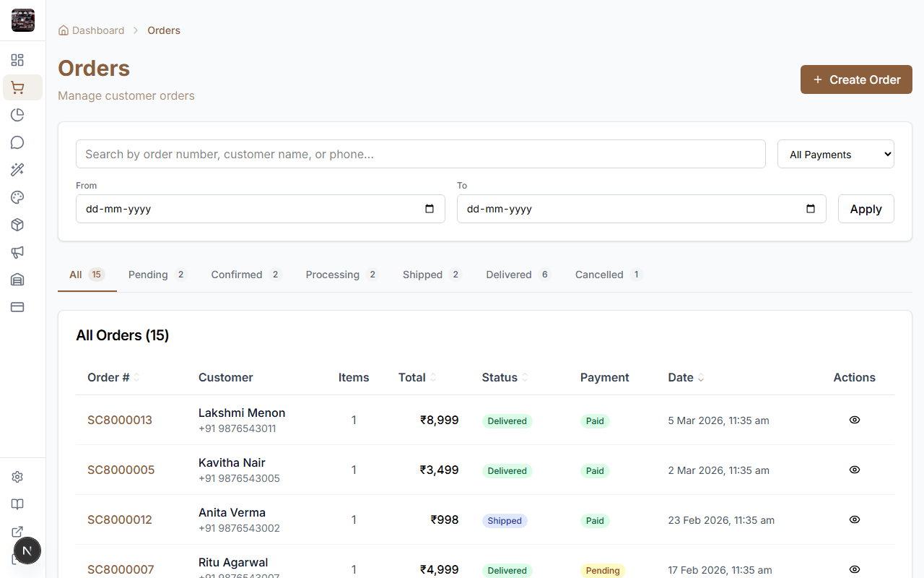This screenshot has width=924, height=578.
Task: Open the Products package icon in sidebar
Action: [17, 225]
